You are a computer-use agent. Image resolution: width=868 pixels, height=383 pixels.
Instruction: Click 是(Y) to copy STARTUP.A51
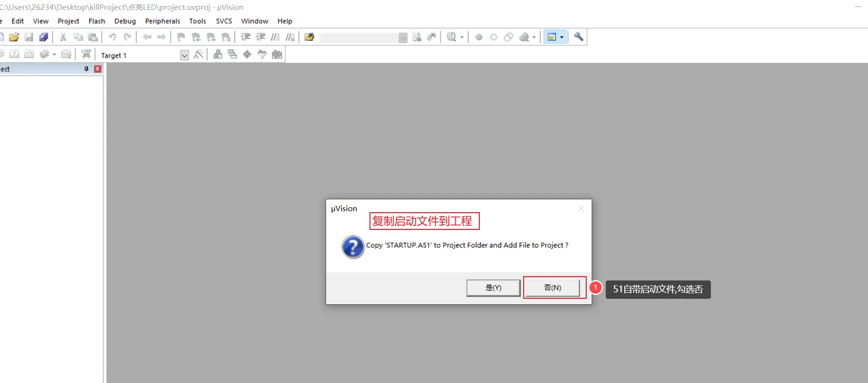coord(494,288)
